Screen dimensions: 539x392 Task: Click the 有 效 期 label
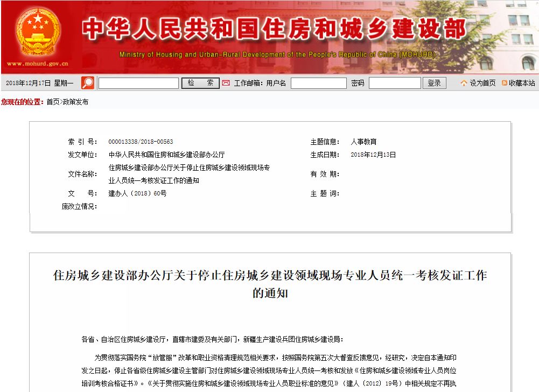tap(325, 174)
